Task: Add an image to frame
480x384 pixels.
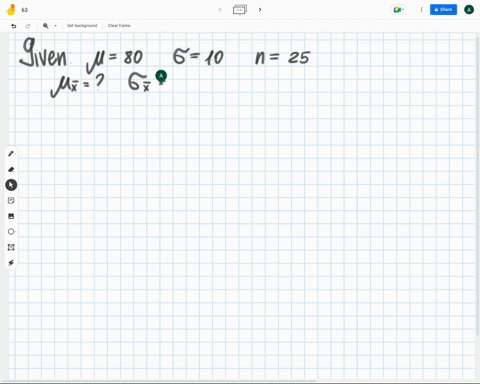Action: coord(11,216)
